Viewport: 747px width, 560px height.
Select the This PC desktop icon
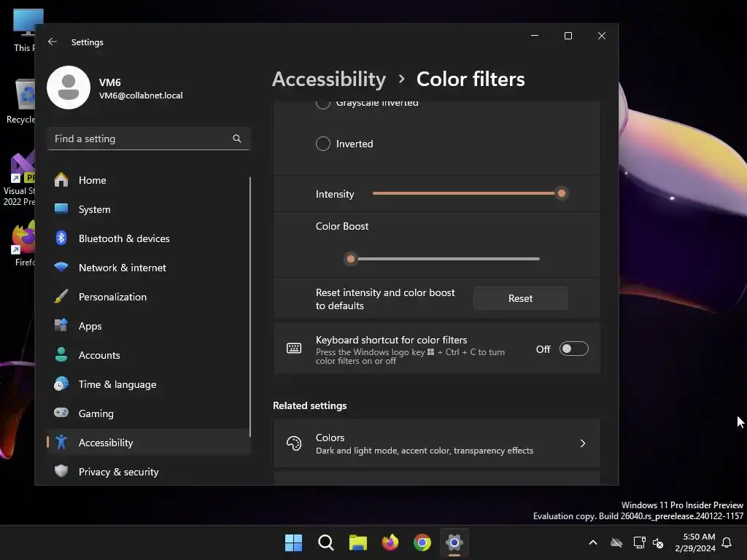pos(24,31)
